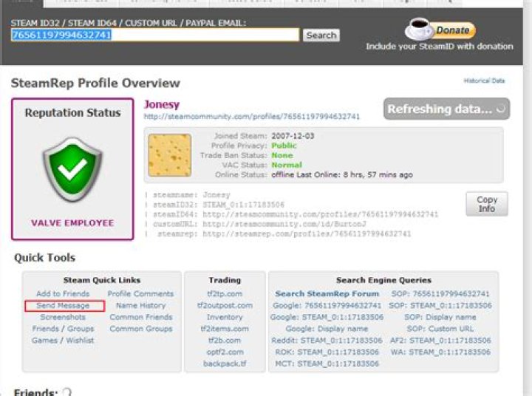Click the Jonesy profile name
The image size is (532, 396).
click(162, 104)
